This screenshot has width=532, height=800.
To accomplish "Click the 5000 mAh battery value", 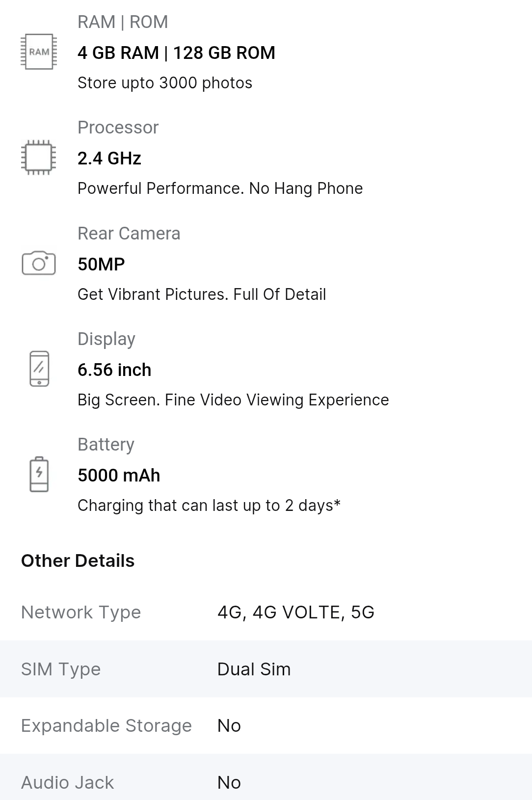I will 119,475.
